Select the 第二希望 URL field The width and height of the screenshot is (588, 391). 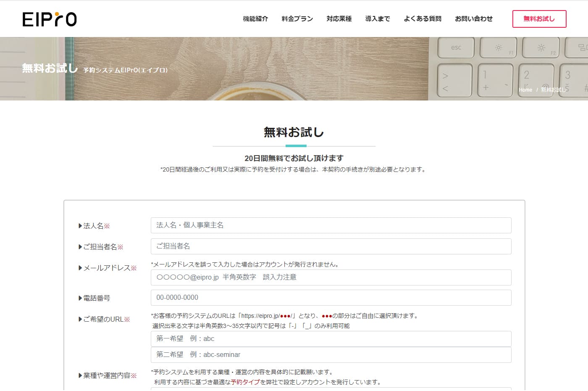331,355
